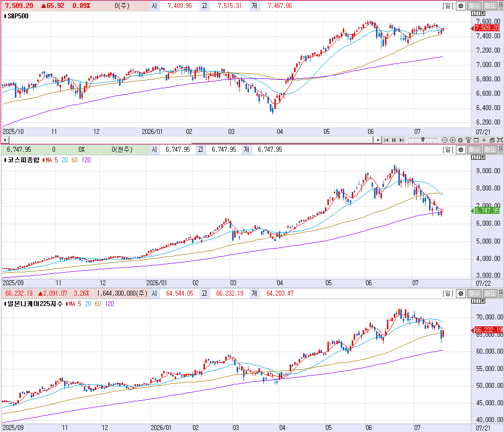Screen dimensions: 504x432
Task: Change period via [일] in S&P500 header
Action: coord(448,6)
